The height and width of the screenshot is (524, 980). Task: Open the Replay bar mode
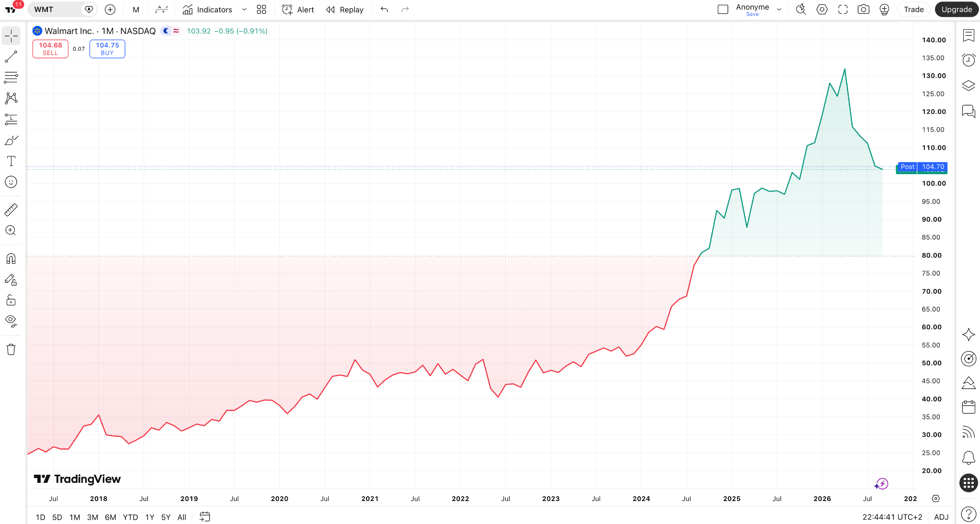tap(345, 10)
